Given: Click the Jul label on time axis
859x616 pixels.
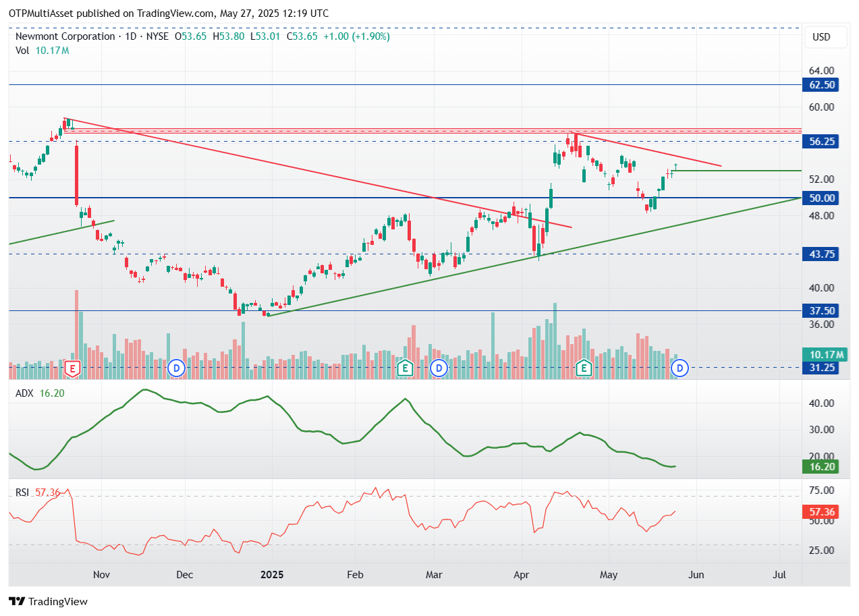Looking at the screenshot, I should click(x=779, y=575).
